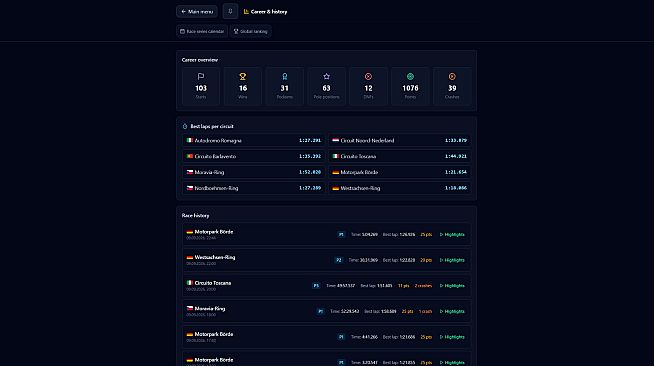Click the German flag beside Westsachsen-Ring best lap
The width and height of the screenshot is (654, 366).
click(x=336, y=188)
